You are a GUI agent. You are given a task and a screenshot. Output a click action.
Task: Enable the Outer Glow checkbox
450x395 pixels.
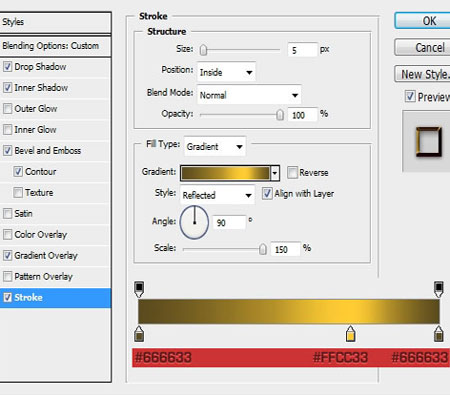point(7,109)
